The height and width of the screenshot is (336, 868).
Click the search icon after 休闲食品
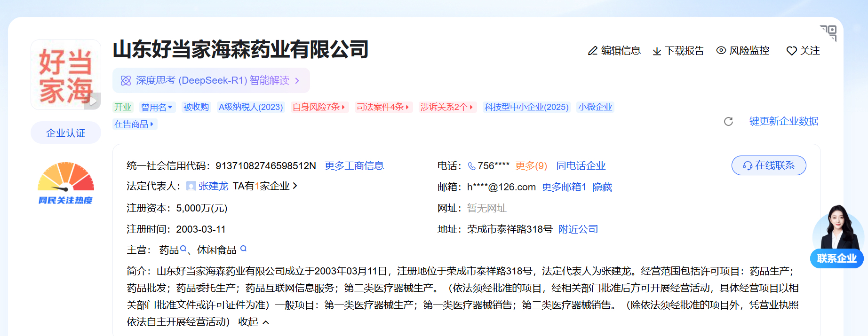[x=243, y=249]
